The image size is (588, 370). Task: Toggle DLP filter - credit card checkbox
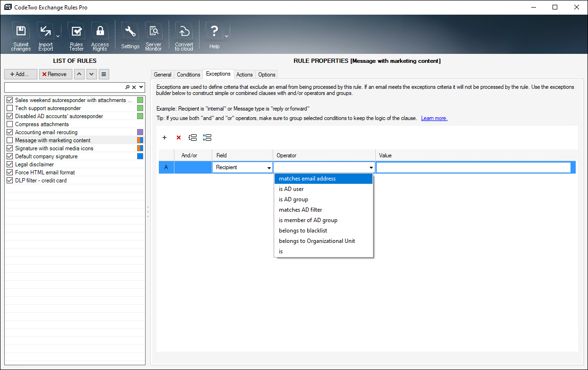click(x=10, y=181)
